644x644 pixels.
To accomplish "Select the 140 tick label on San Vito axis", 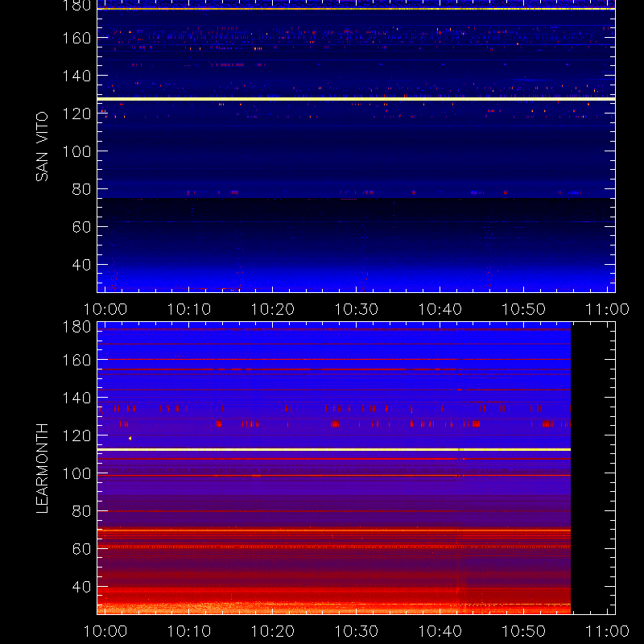I will (76, 76).
